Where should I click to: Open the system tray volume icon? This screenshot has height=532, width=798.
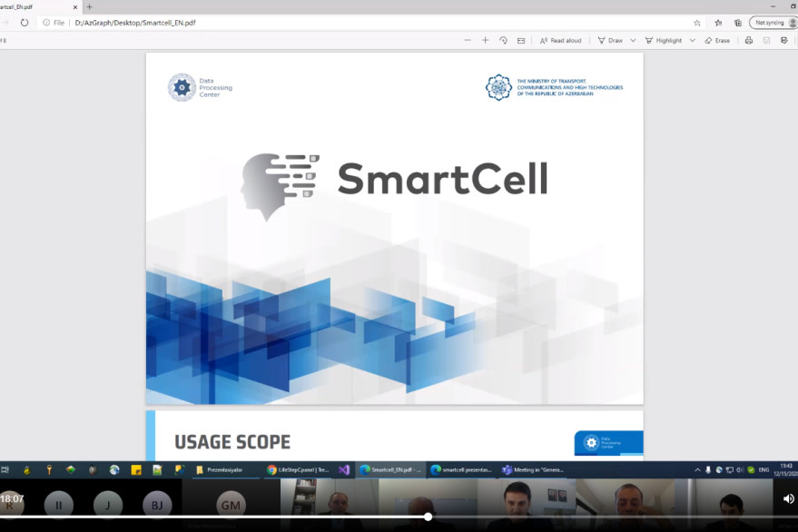(x=740, y=470)
